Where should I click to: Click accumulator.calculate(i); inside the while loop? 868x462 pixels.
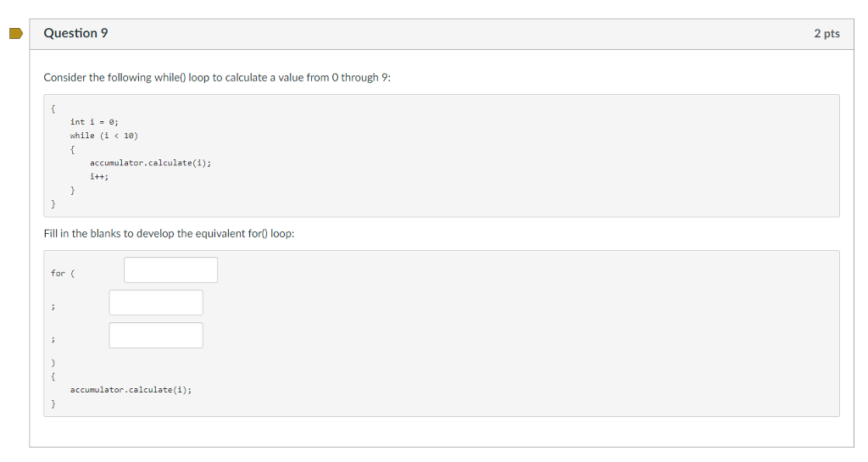pos(151,163)
